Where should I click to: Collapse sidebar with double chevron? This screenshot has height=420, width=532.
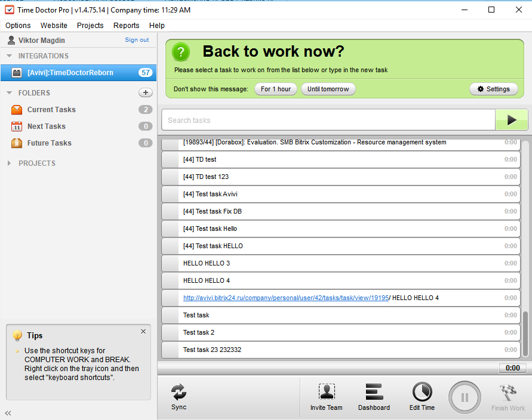tap(8, 413)
